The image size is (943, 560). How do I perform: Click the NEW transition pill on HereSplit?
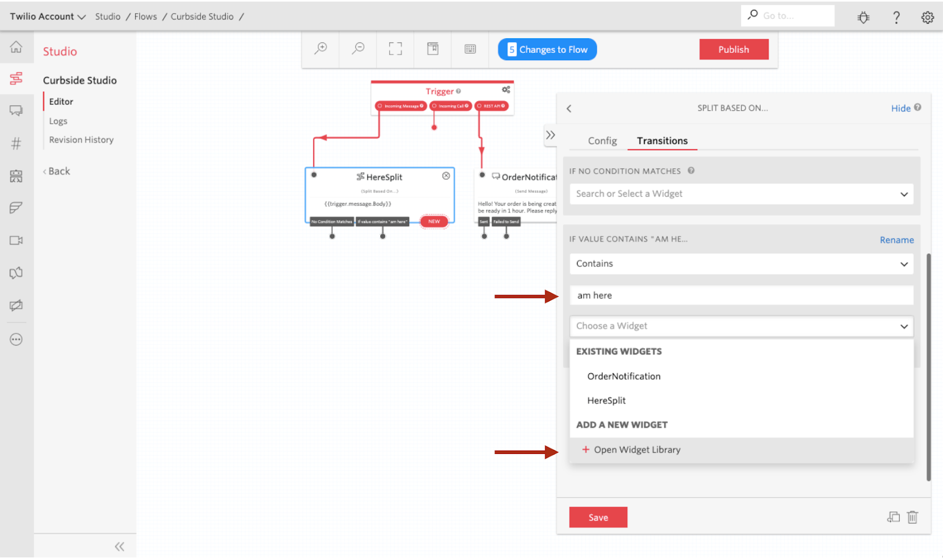(x=434, y=221)
